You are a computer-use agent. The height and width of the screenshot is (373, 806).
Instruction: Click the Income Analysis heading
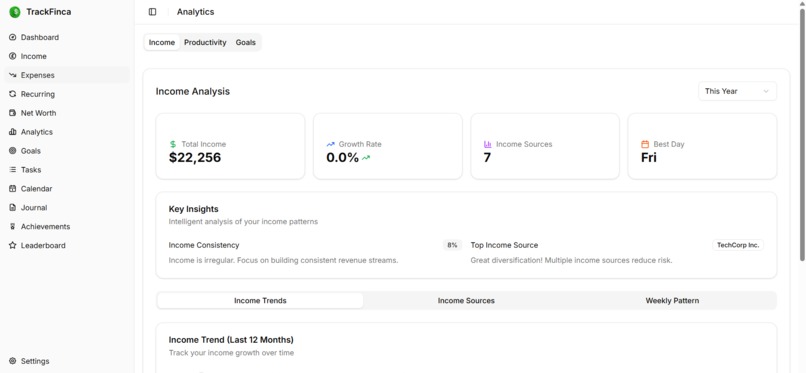click(193, 91)
